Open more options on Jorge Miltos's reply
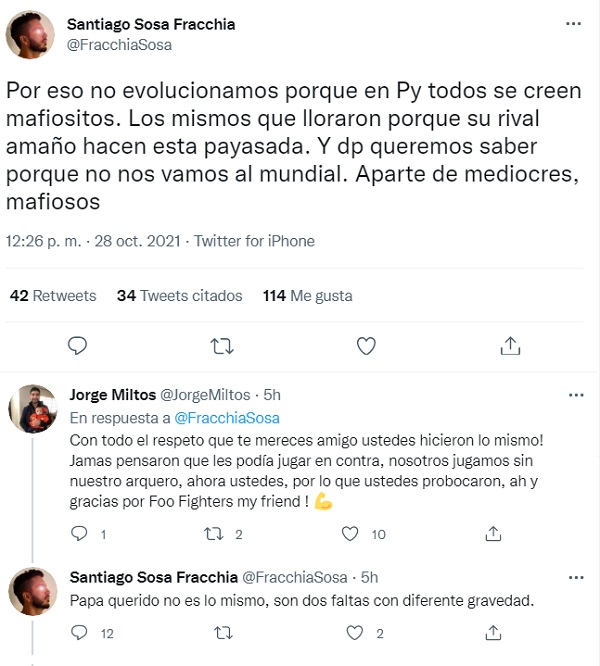600x666 pixels. click(575, 395)
